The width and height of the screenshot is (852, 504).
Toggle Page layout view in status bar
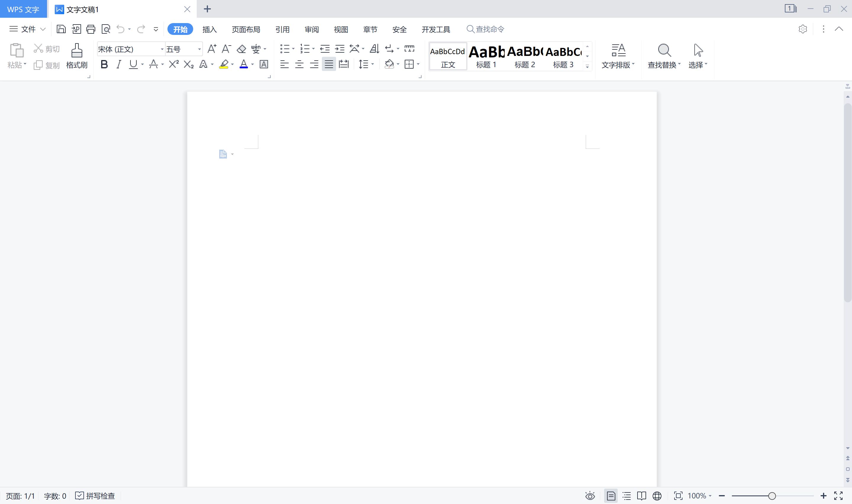611,496
